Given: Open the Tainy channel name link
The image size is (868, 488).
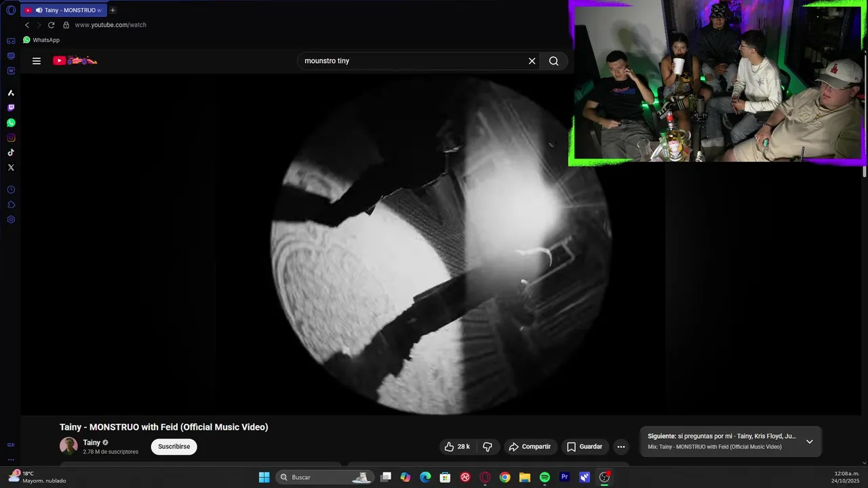Looking at the screenshot, I should pos(92,443).
